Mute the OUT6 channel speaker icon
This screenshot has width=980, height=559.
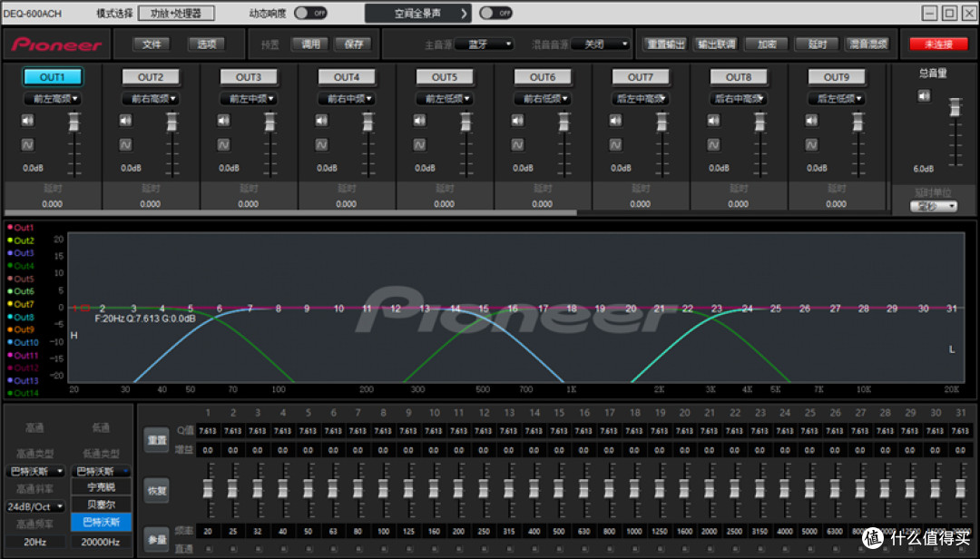click(517, 120)
